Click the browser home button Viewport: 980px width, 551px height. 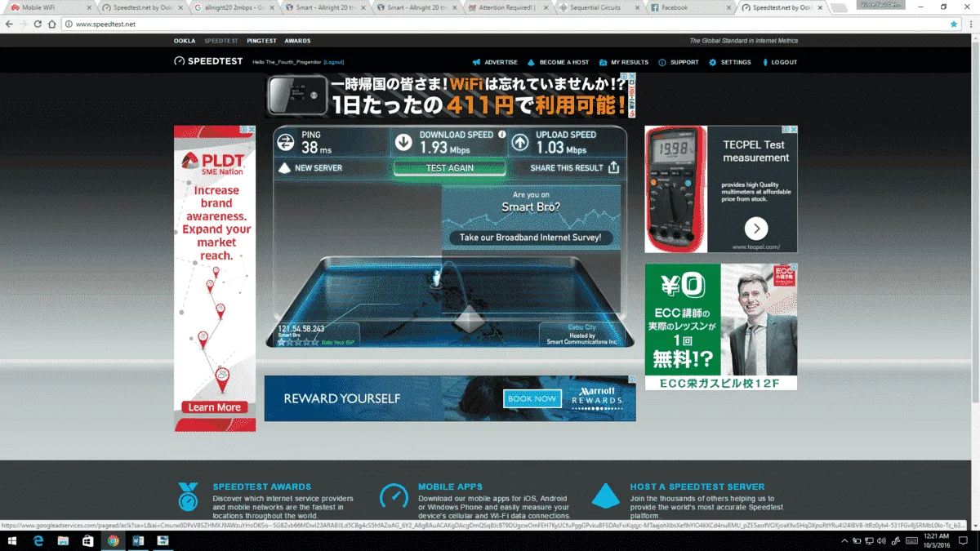tap(52, 24)
